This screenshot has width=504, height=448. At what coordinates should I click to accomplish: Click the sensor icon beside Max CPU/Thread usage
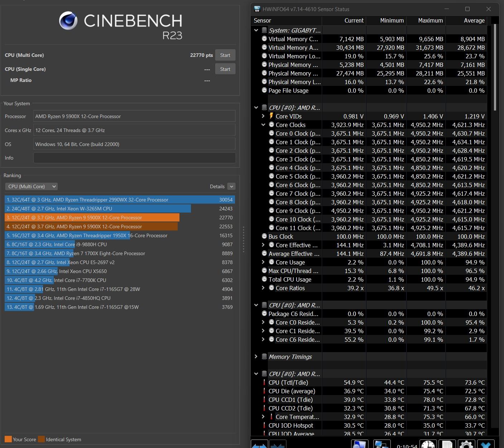tap(264, 271)
